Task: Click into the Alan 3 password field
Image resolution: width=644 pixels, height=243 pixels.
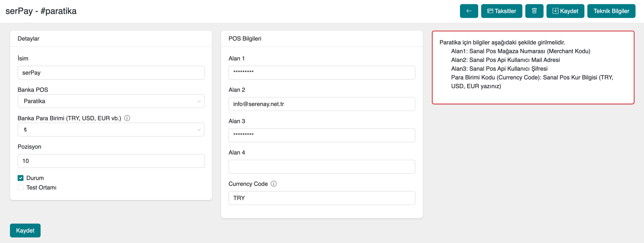Action: 322,135
